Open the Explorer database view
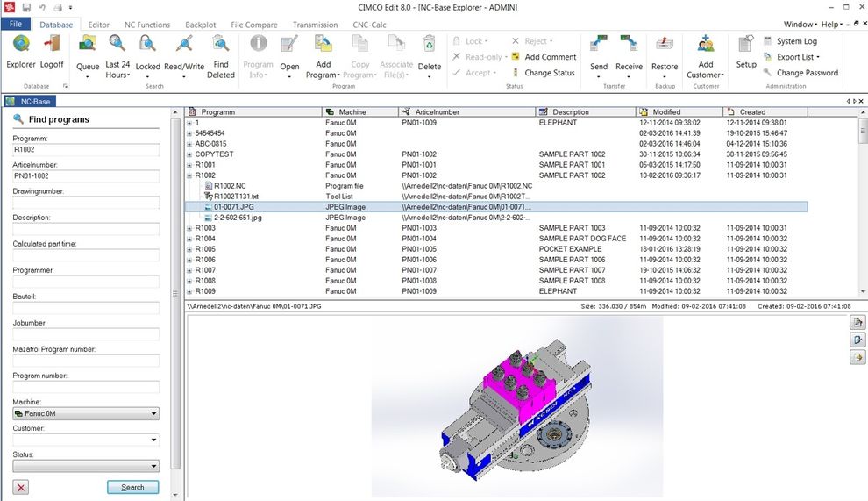The height and width of the screenshot is (501, 868). point(21,52)
